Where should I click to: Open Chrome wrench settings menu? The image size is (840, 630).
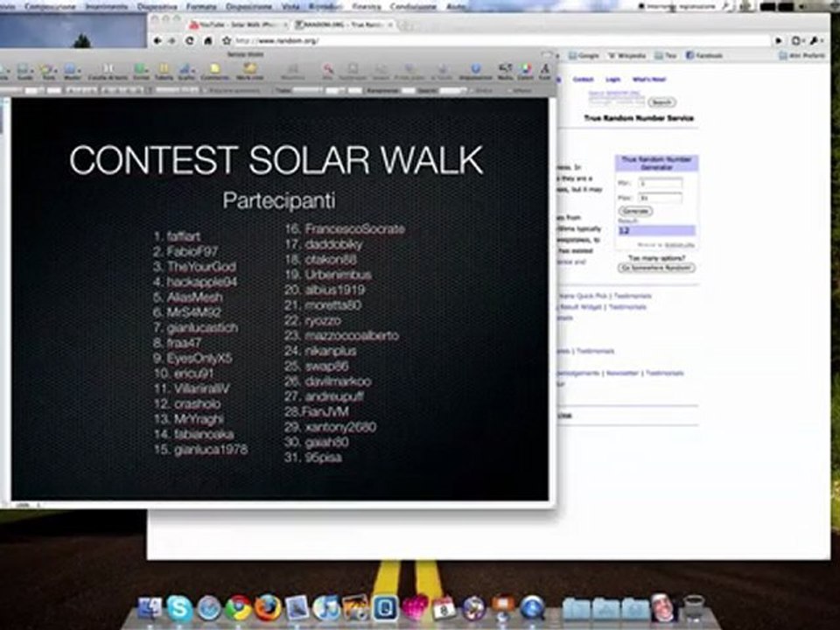click(815, 41)
